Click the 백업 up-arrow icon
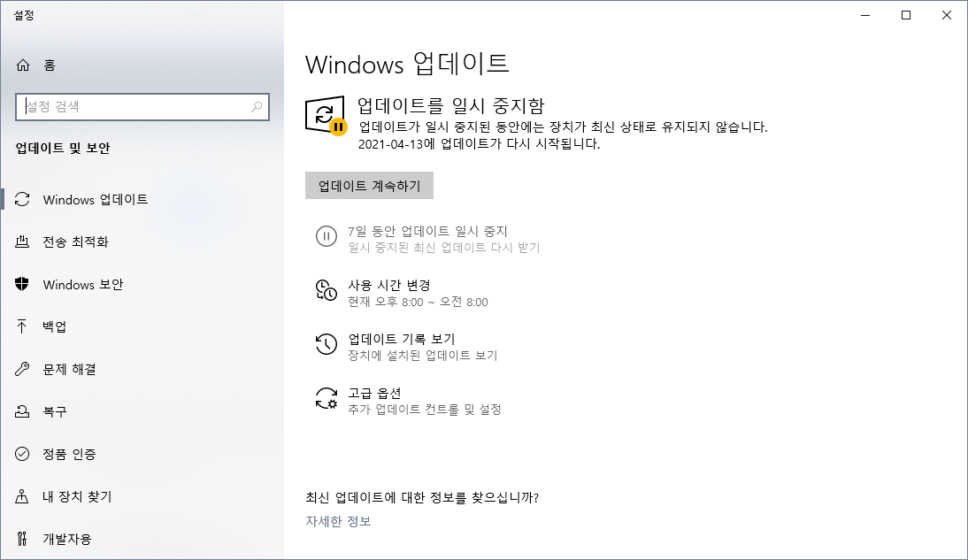Screen dimensions: 968x560 tap(22, 326)
